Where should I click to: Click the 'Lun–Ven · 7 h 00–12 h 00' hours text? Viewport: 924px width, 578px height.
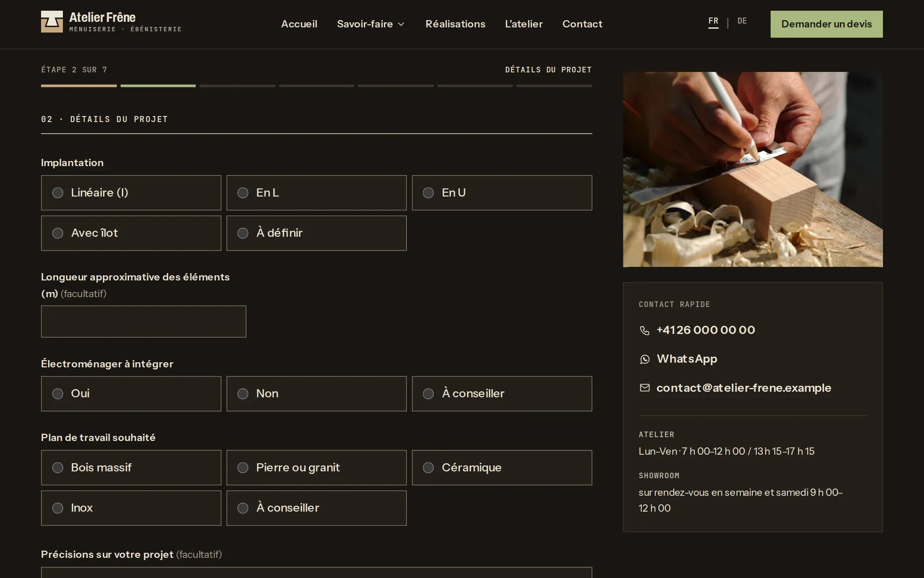point(692,451)
